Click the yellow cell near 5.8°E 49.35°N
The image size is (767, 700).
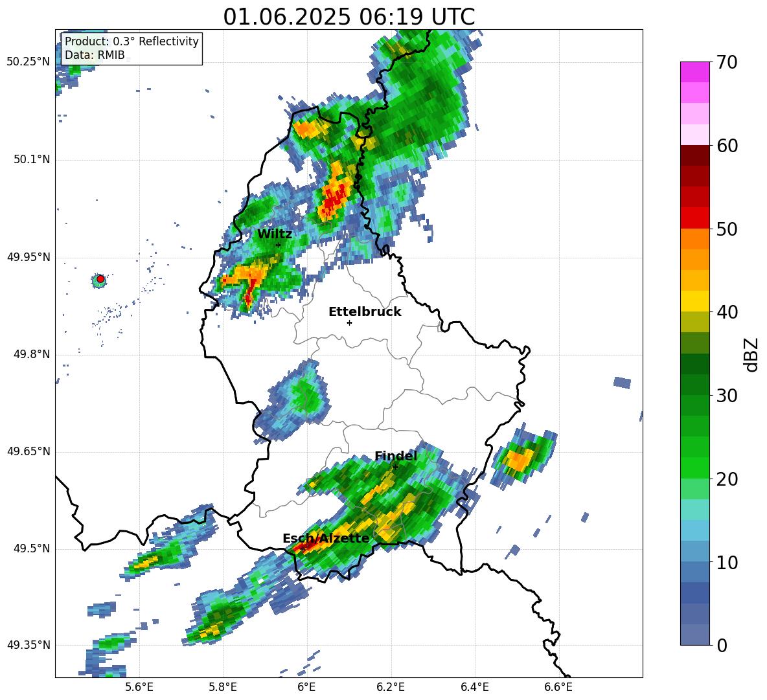(211, 631)
